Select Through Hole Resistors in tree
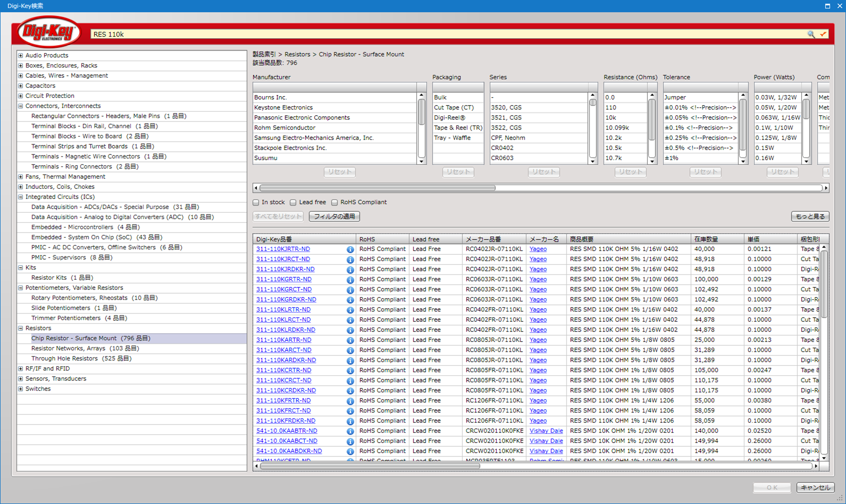Viewport: 846px width, 504px height. click(81, 358)
